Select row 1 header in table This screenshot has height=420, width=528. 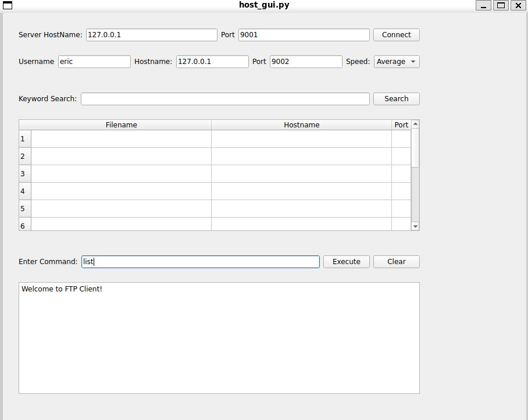pyautogui.click(x=24, y=139)
